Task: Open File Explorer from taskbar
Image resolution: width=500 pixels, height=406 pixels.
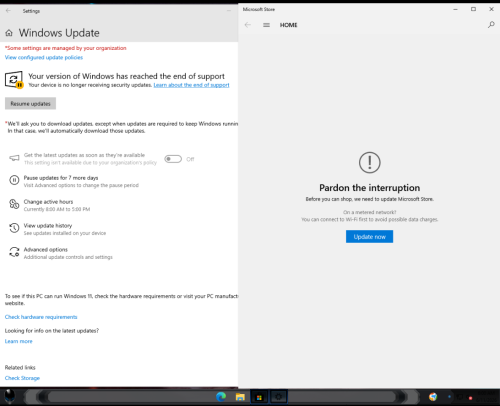Action: (x=240, y=397)
